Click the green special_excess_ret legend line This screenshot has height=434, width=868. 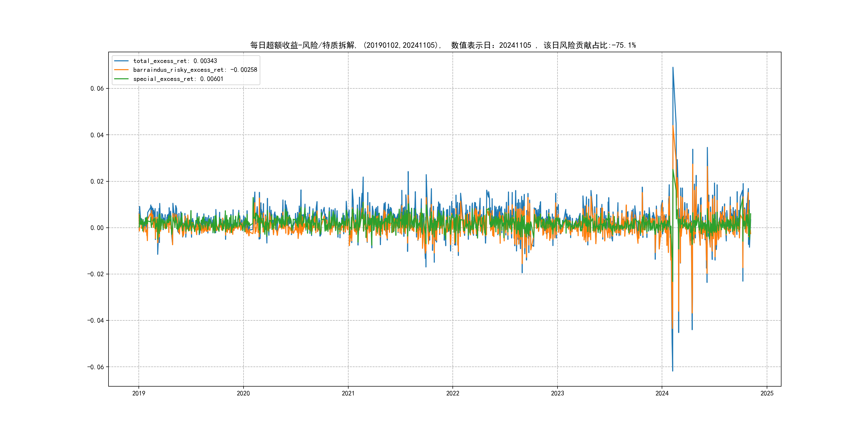click(x=121, y=79)
